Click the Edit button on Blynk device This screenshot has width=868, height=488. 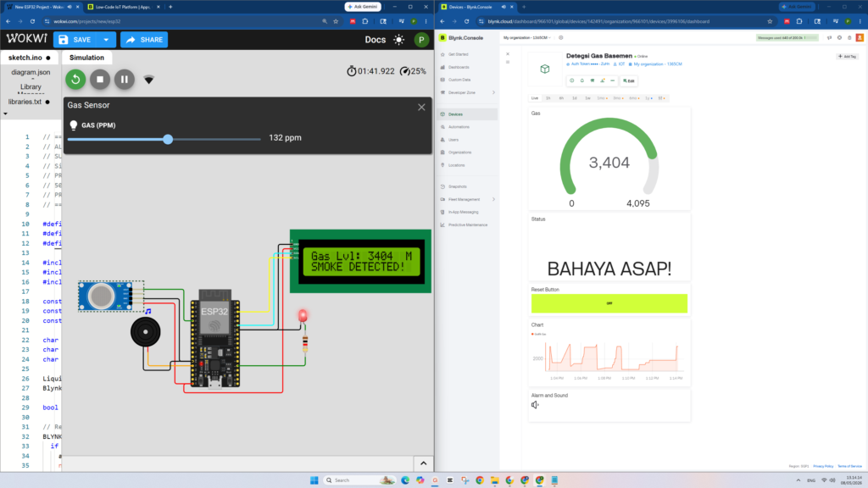point(629,80)
